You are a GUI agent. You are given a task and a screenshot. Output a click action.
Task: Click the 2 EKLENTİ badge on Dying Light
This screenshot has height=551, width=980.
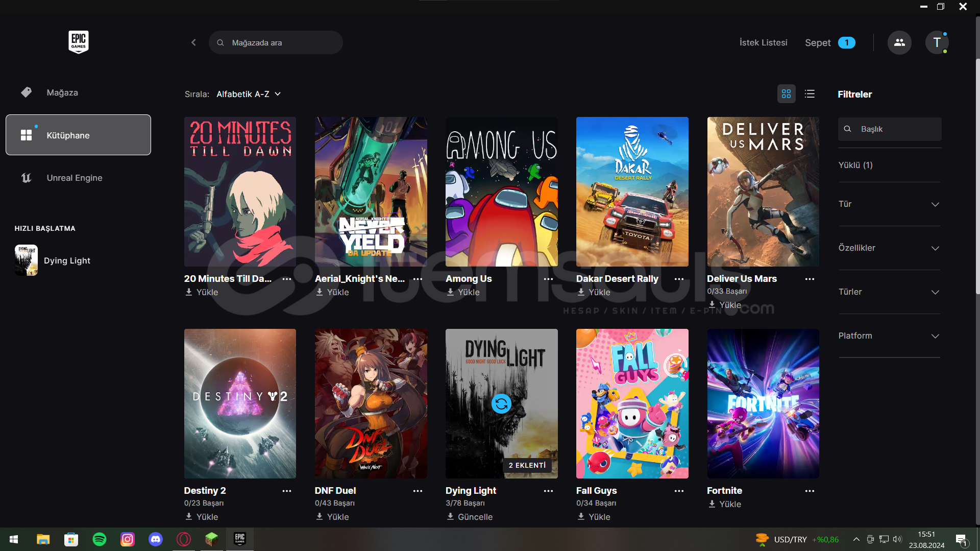pyautogui.click(x=527, y=465)
